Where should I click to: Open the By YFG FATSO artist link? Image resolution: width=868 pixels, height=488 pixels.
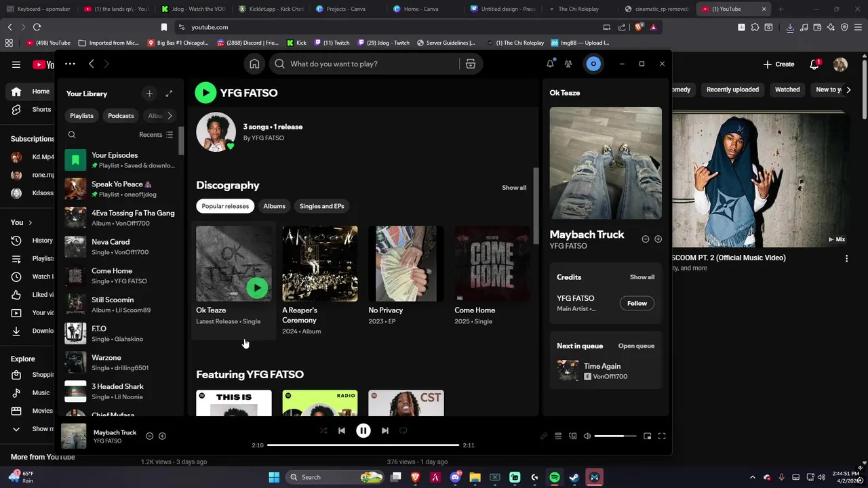point(264,138)
